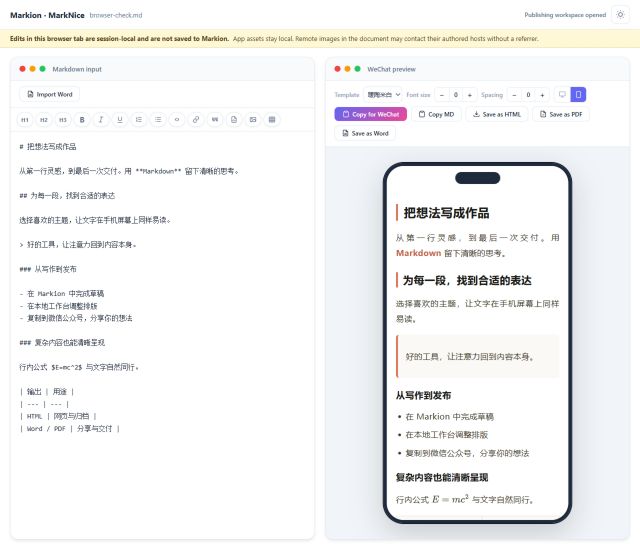Viewport: 640px width, 548px height.
Task: Switch preview to desktop view
Action: (562, 95)
